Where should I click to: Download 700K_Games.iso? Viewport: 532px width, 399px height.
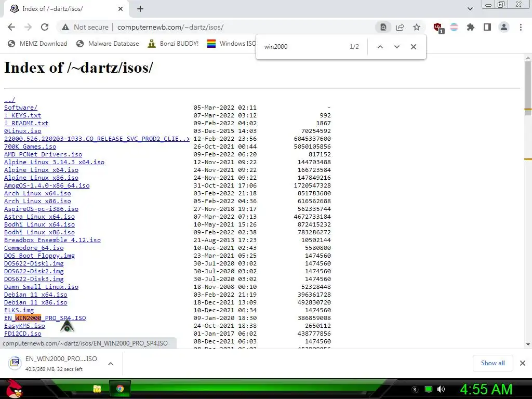pyautogui.click(x=30, y=147)
